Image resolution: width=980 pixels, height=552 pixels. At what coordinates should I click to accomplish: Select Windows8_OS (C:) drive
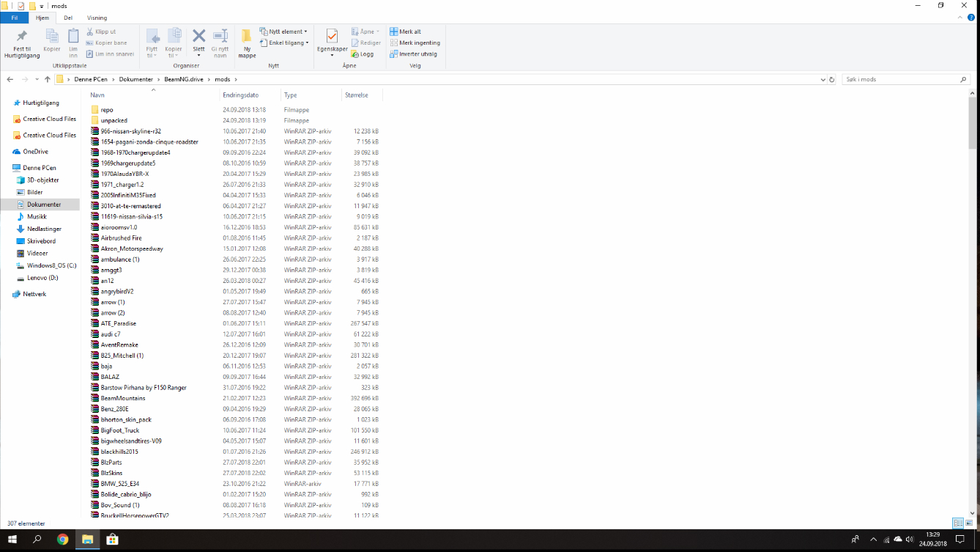click(x=51, y=265)
